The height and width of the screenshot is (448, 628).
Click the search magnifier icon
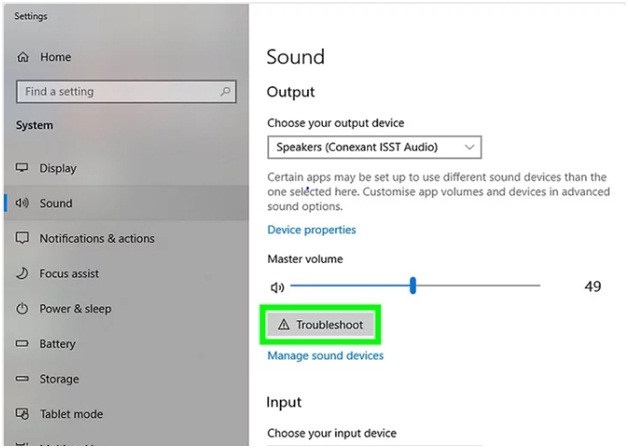(x=225, y=92)
